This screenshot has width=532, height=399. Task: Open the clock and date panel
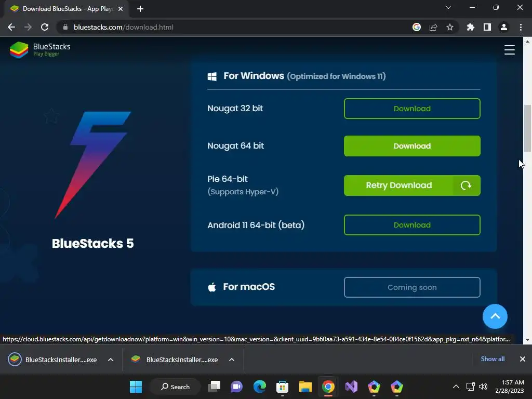coord(510,387)
